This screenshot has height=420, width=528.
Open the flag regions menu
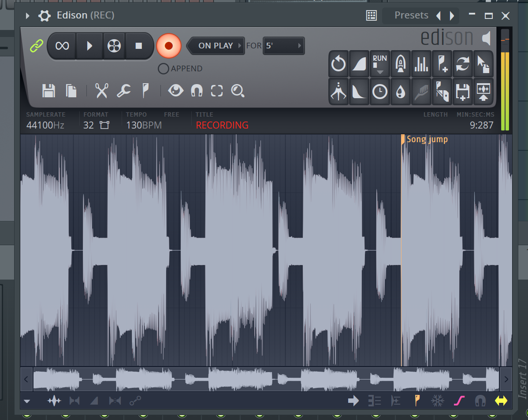(x=145, y=91)
